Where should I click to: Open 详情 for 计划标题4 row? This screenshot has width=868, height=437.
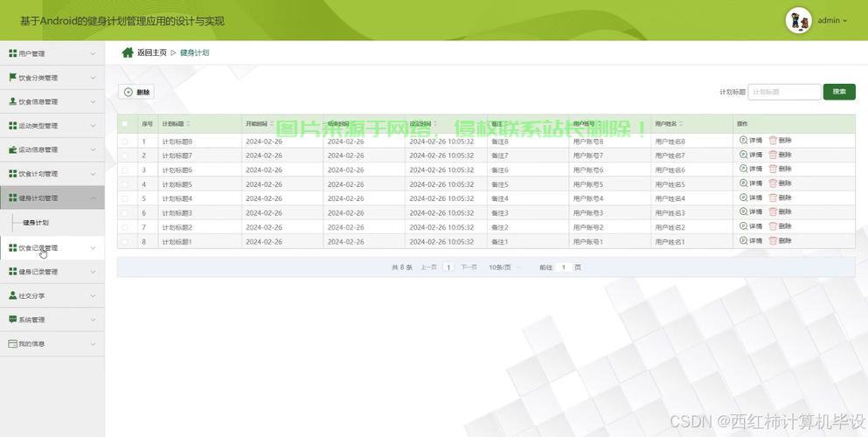(751, 198)
